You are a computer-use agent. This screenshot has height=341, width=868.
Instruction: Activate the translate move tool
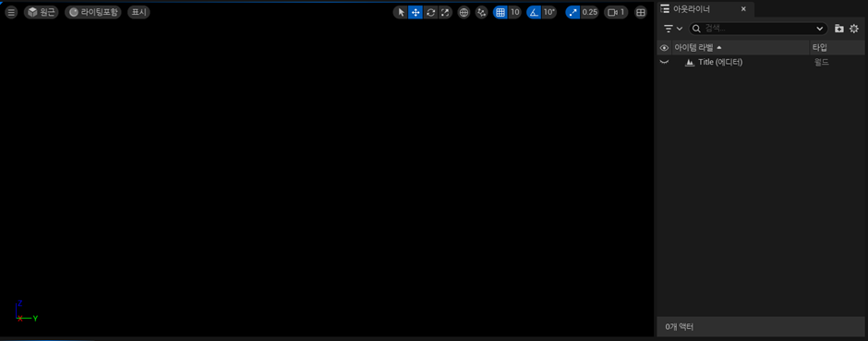coord(416,12)
